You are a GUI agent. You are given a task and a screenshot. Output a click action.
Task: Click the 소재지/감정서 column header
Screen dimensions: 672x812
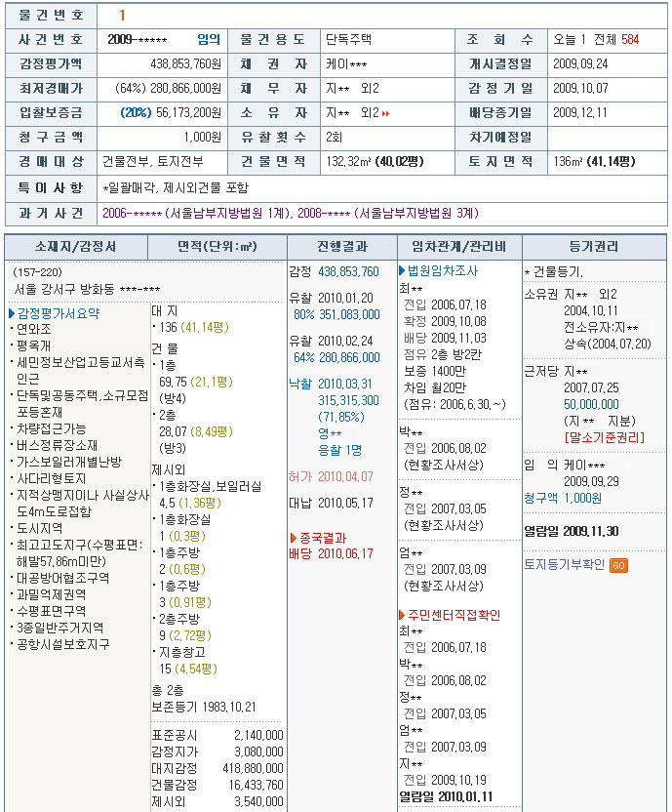click(76, 247)
